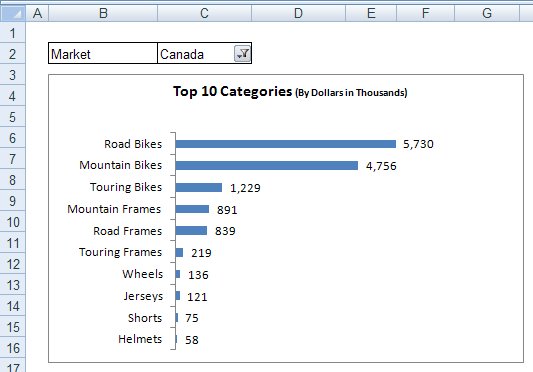Click the Mountain Frames axis label
533x372 pixels.
[114, 209]
